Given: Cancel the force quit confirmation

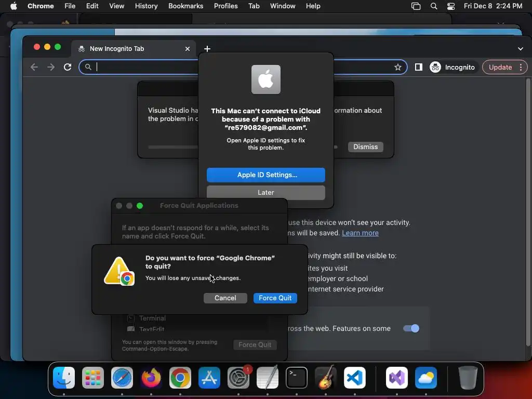Looking at the screenshot, I should [225, 298].
